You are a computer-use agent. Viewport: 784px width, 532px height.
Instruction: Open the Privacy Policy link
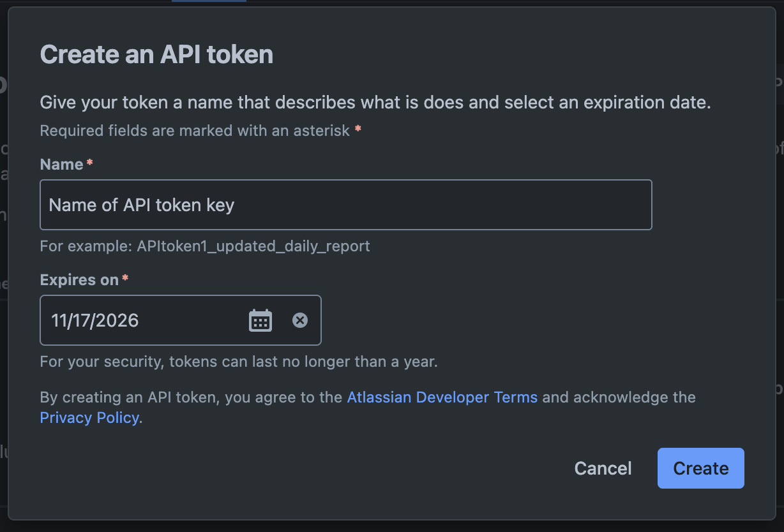pos(89,418)
